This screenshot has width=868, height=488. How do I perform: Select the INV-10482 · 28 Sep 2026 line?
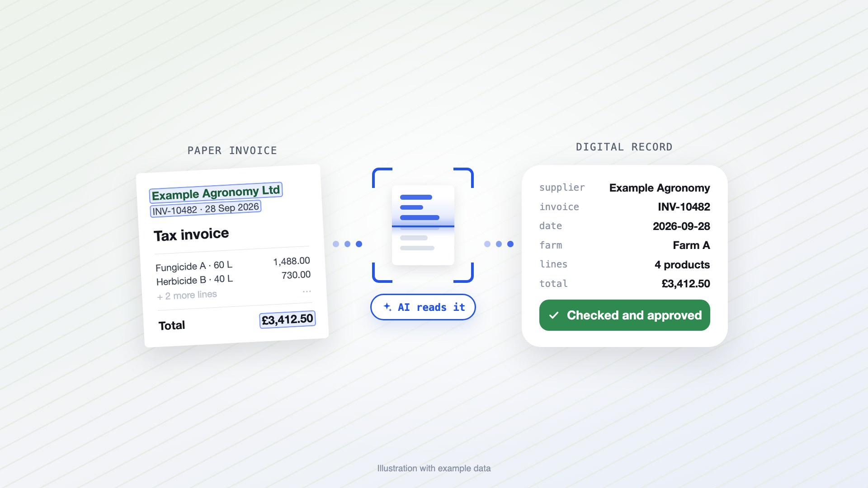206,209
